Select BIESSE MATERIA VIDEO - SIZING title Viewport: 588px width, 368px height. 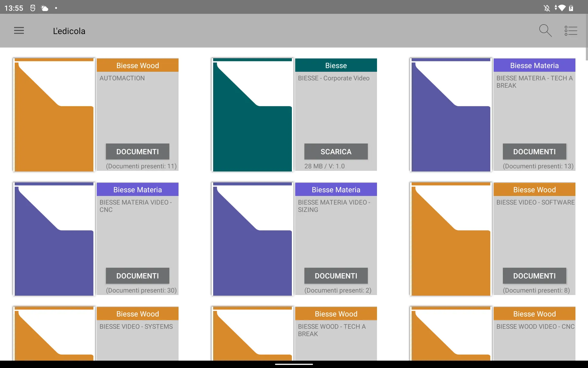point(334,206)
